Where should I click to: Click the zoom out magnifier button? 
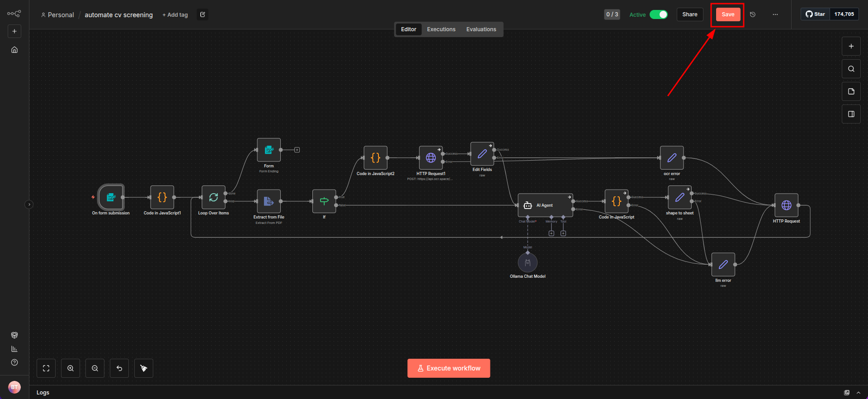pyautogui.click(x=95, y=368)
